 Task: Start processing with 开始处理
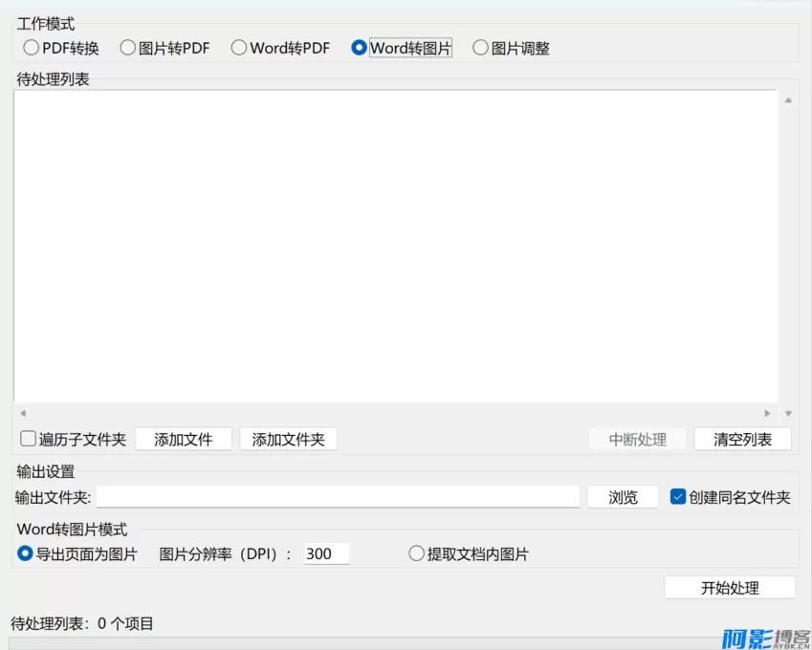click(731, 587)
